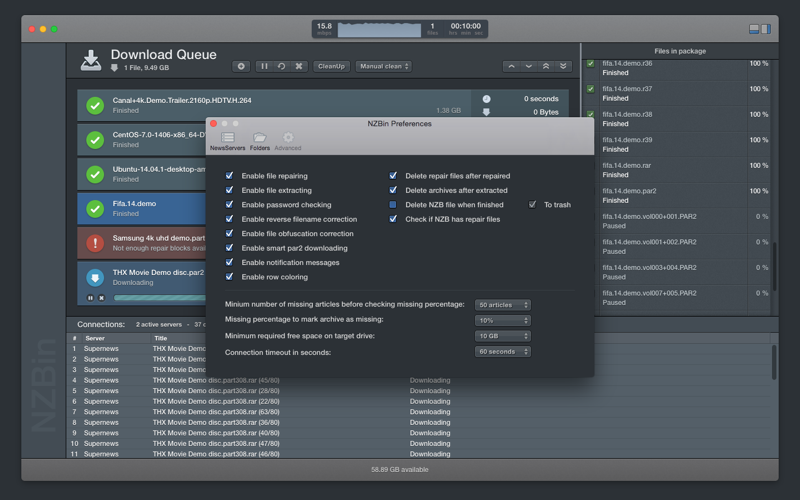
Task: Check Delete NZB file when finished
Action: (x=393, y=205)
